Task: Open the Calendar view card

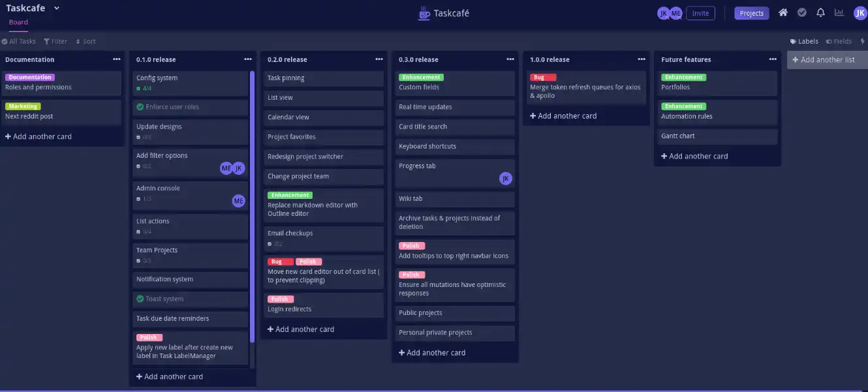Action: [324, 117]
